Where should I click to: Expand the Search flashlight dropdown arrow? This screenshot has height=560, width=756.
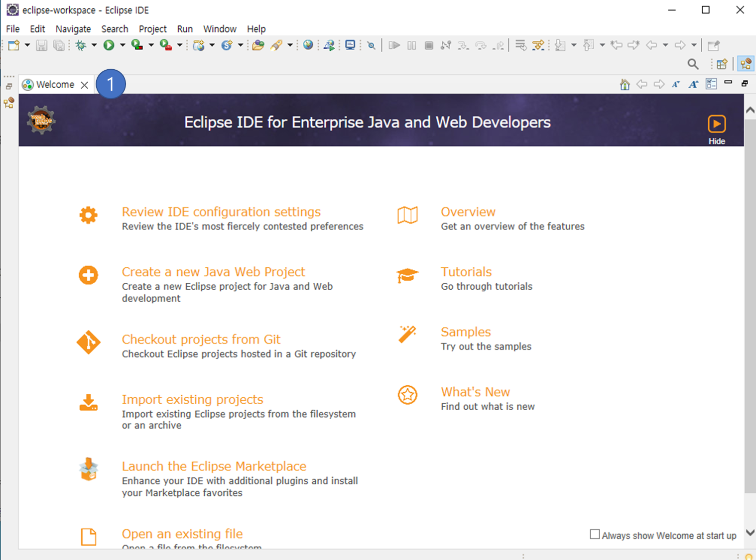[290, 45]
